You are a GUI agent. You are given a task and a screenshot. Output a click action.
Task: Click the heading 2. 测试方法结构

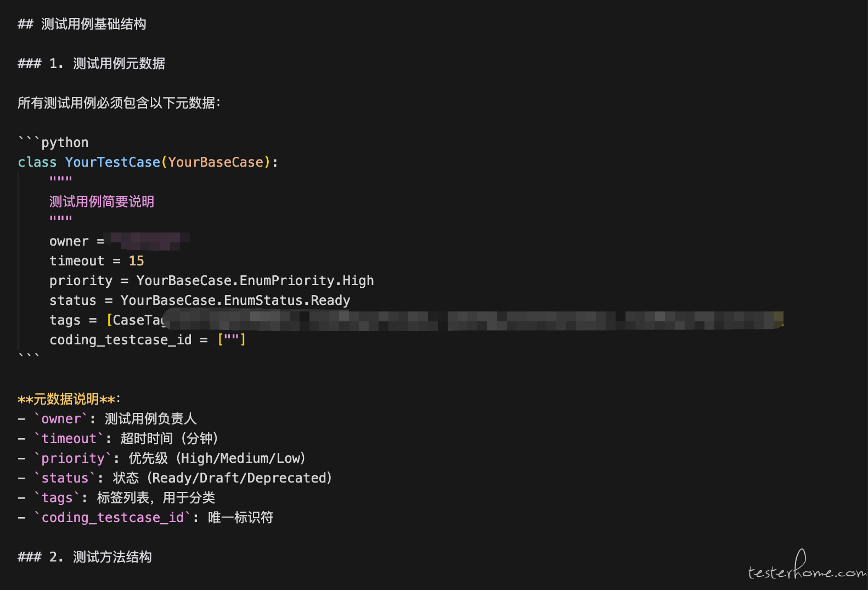click(100, 557)
